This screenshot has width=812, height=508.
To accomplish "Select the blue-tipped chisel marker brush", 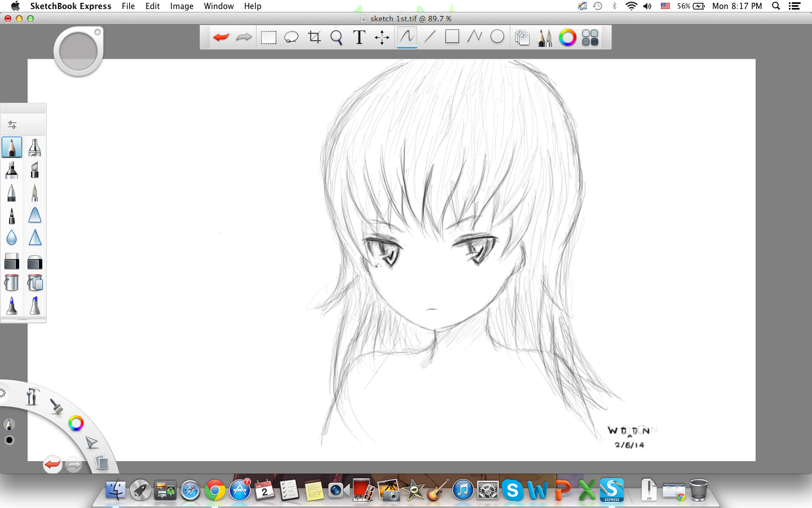I will pos(35,305).
